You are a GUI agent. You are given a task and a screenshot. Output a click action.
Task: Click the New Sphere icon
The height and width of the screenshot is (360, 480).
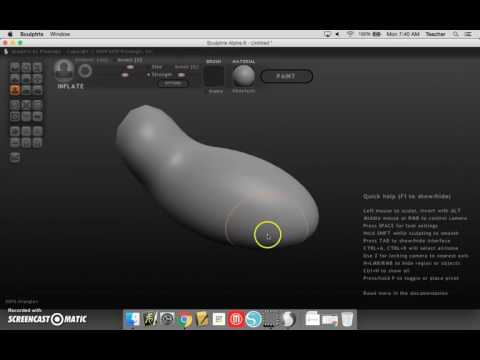(x=15, y=131)
